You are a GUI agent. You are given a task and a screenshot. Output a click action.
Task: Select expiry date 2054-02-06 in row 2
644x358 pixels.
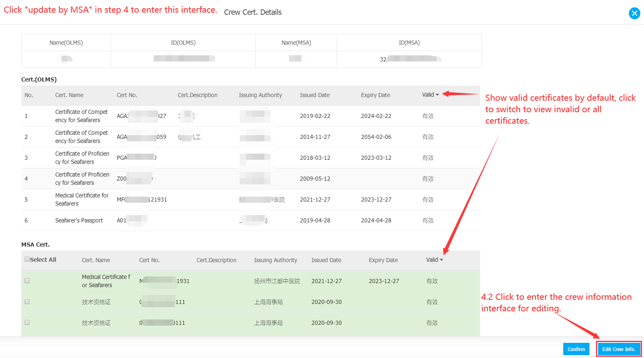(376, 137)
